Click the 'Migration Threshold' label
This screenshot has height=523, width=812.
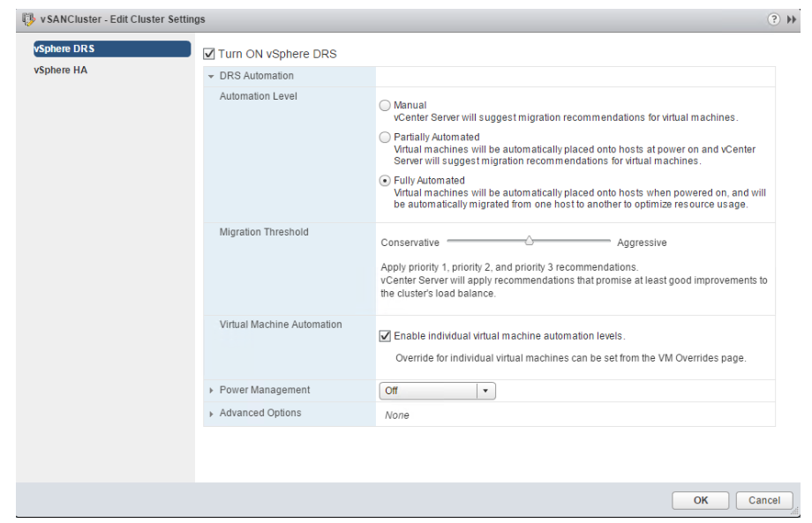point(264,232)
